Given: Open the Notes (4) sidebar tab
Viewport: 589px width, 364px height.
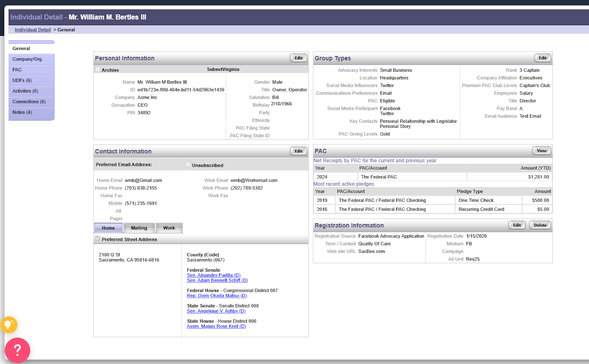Looking at the screenshot, I should point(22,112).
